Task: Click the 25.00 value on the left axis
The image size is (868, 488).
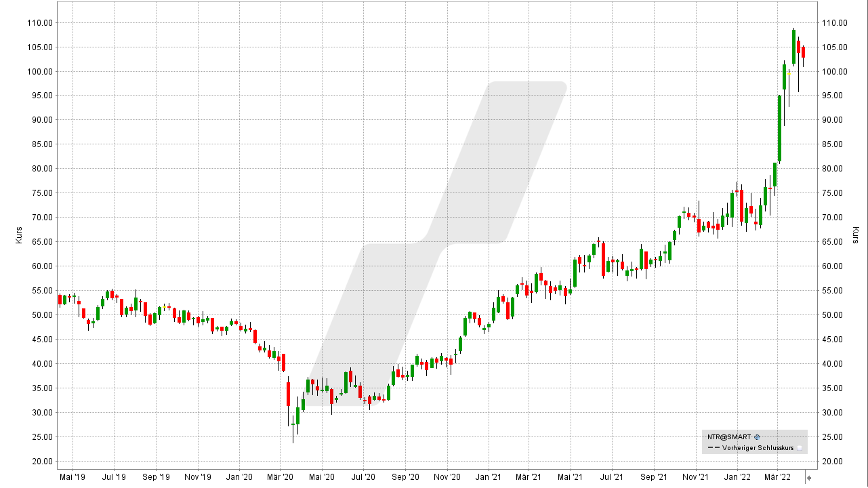Action: click(43, 437)
